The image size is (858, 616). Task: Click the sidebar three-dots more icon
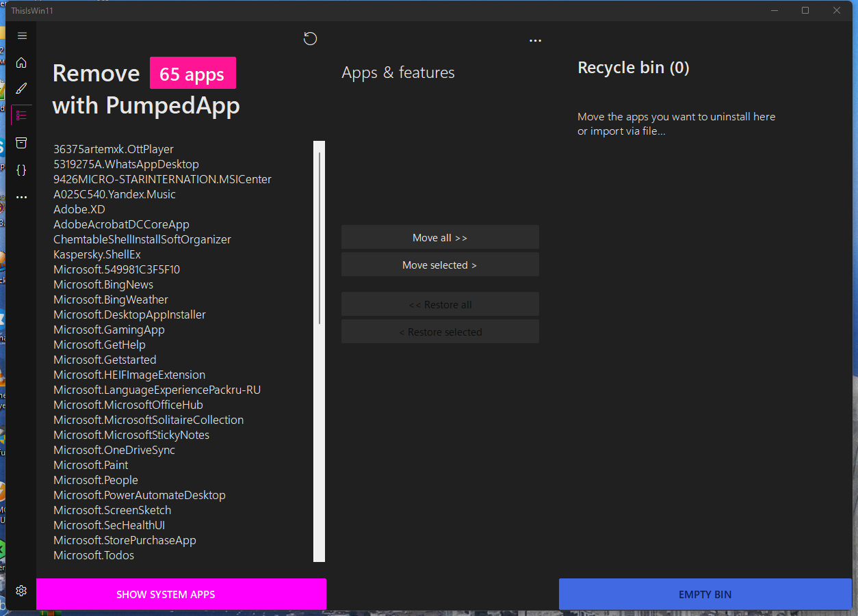coord(22,198)
